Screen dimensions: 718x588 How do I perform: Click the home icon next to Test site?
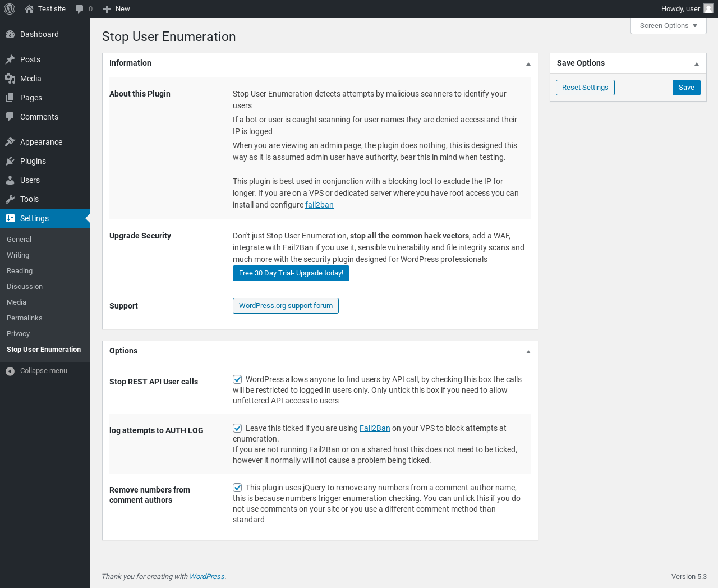29,9
